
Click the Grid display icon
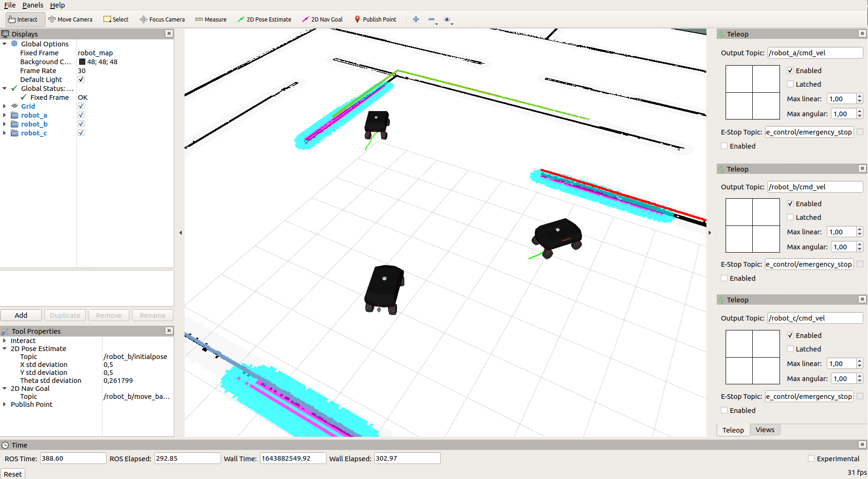(15, 106)
